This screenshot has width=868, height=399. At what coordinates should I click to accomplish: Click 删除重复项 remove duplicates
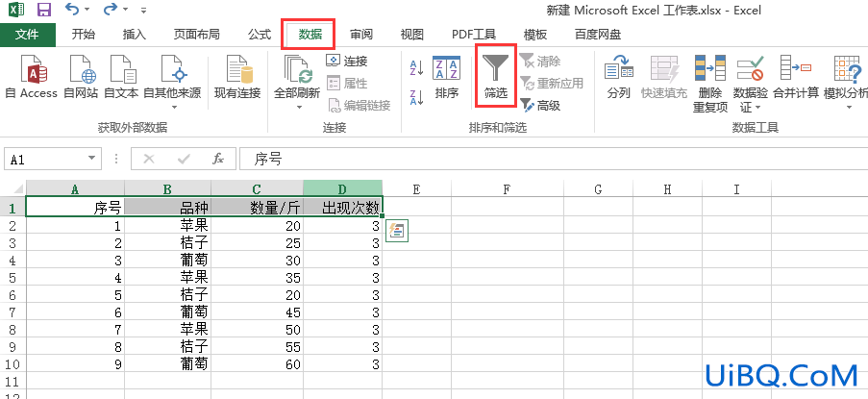(710, 84)
